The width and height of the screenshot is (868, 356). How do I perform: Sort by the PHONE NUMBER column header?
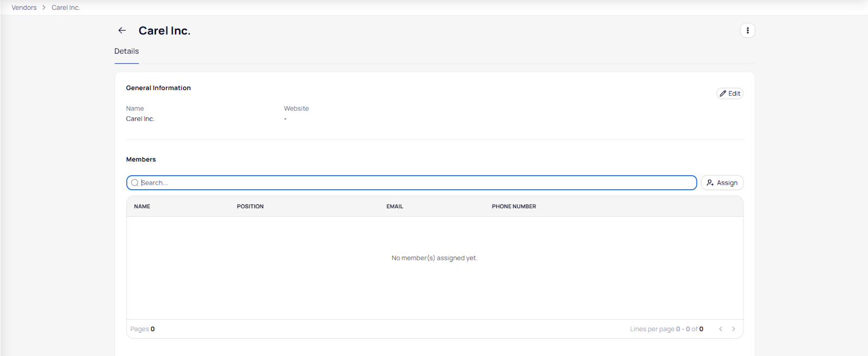coord(514,206)
